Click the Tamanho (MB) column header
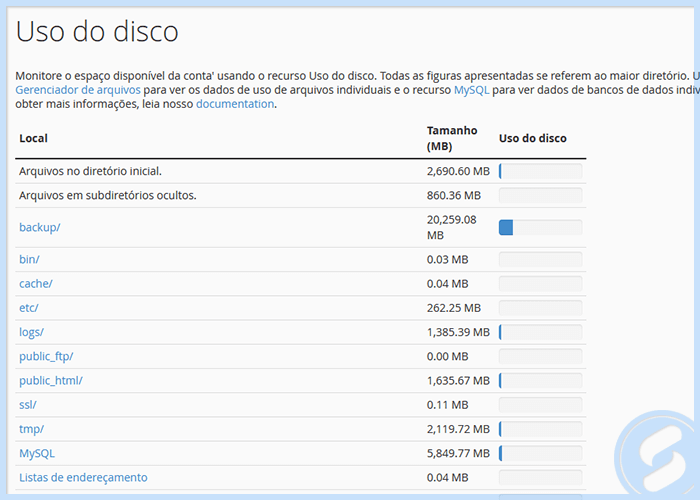This screenshot has width=700, height=500. pos(452,138)
